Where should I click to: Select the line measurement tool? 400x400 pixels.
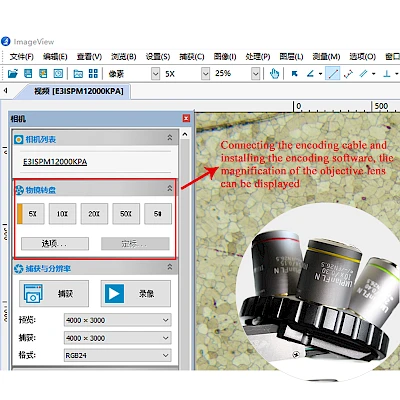333,73
